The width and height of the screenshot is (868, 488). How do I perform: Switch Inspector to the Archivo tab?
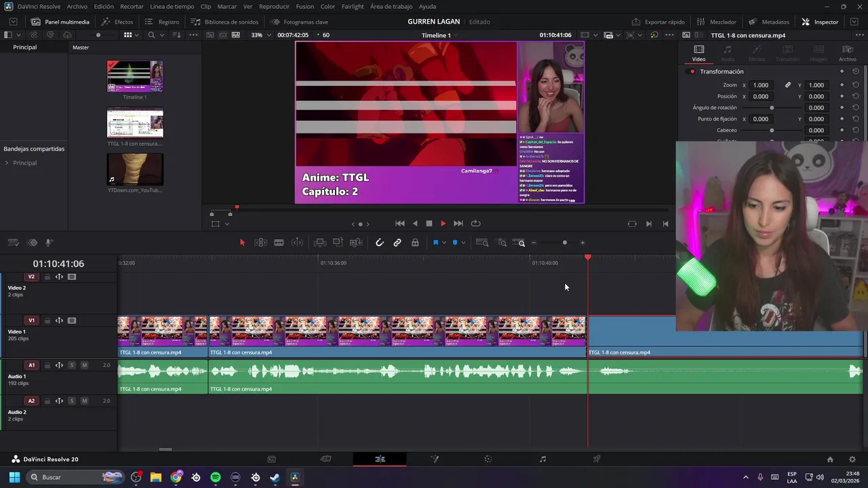click(847, 54)
